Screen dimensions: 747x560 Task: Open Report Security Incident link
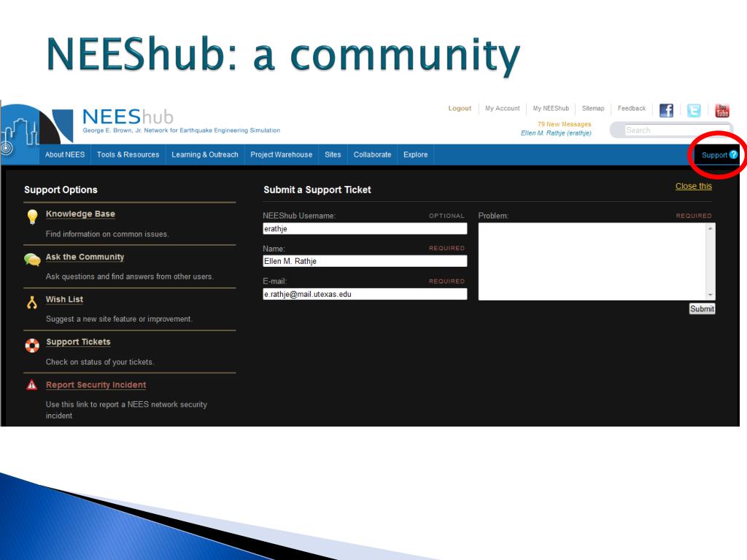pyautogui.click(x=96, y=385)
